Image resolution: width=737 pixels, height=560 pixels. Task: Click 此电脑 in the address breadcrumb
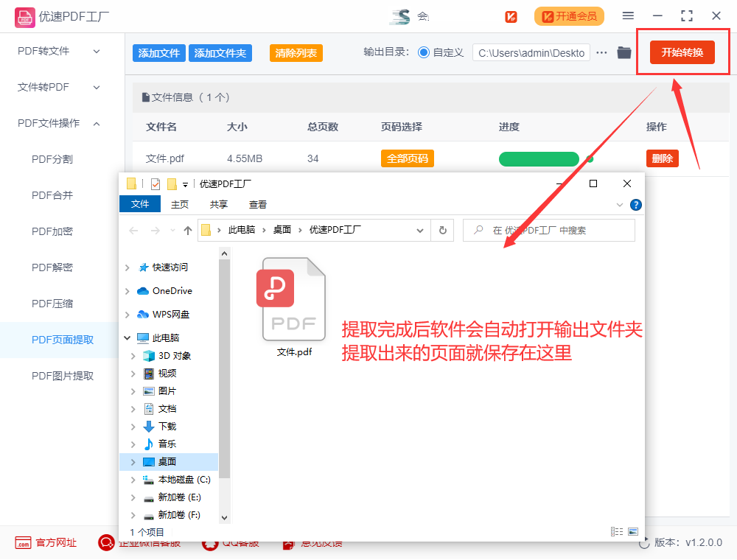[242, 230]
